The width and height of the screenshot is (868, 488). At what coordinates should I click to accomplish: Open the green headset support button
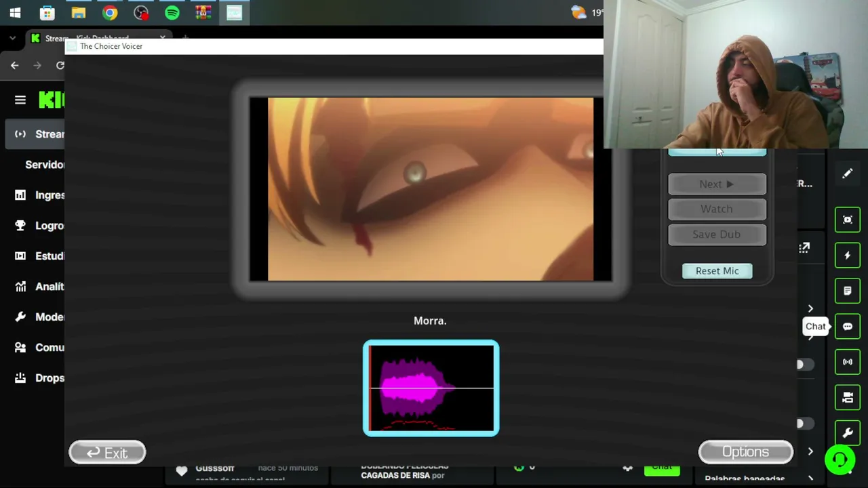[840, 460]
